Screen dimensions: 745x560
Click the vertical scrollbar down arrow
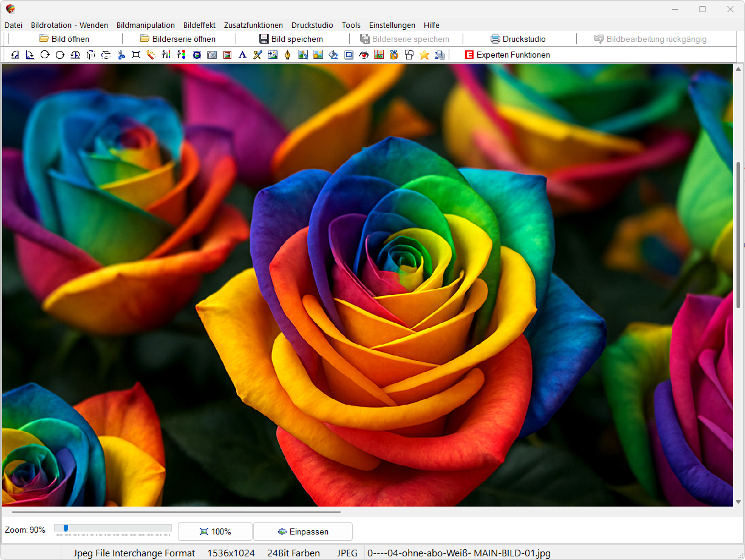(738, 502)
